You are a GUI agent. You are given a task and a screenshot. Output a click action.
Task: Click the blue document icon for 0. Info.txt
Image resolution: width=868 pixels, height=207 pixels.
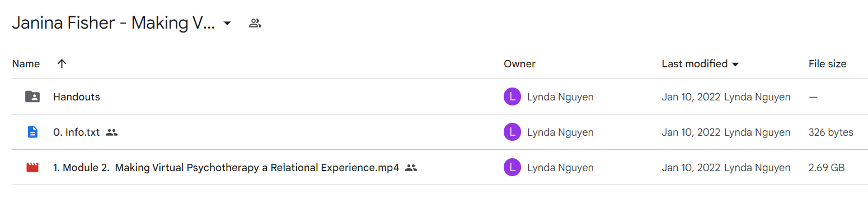coord(32,132)
